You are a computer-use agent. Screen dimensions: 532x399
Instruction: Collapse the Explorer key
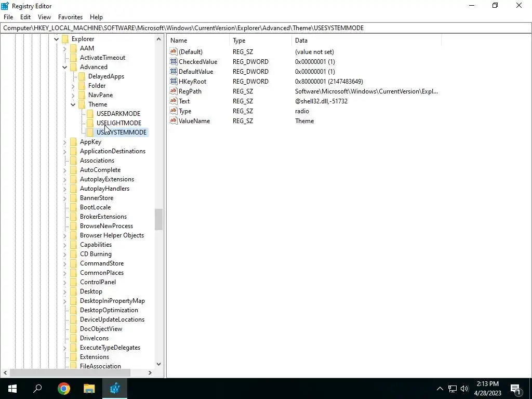pos(56,39)
